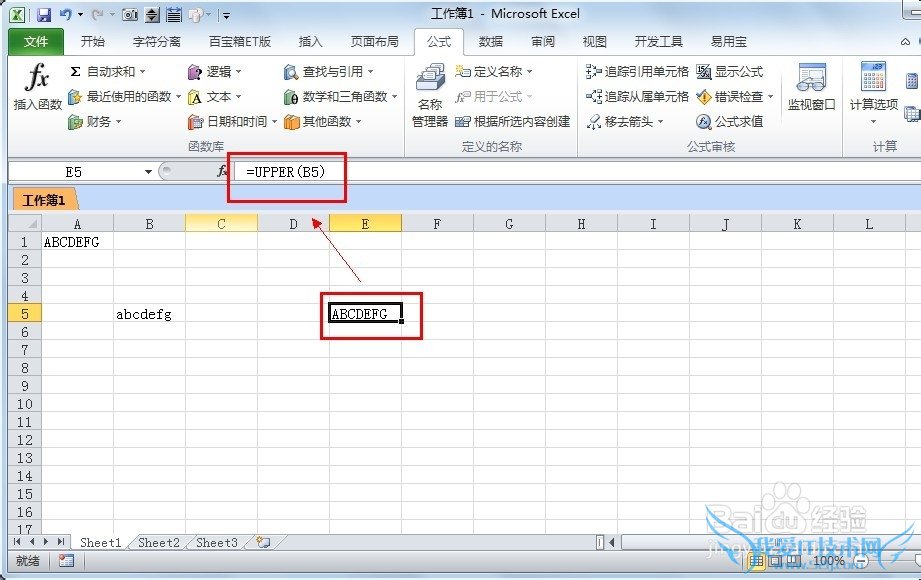Select the Sheet2 worksheet tab
The height and width of the screenshot is (580, 921).
click(x=159, y=542)
